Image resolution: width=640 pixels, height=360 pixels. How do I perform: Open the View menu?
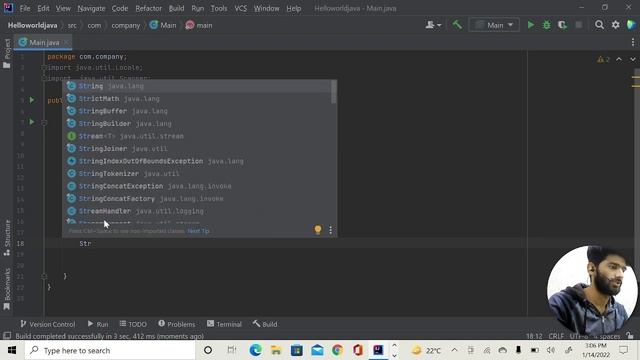[x=63, y=8]
